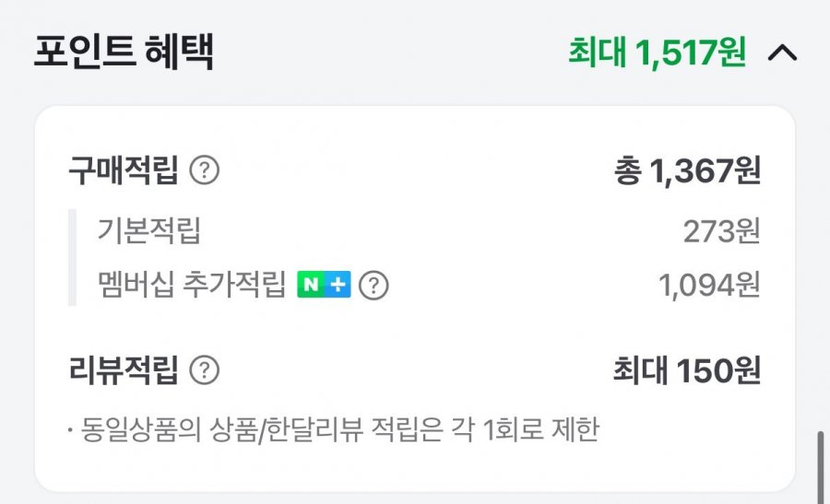This screenshot has width=830, height=504.
Task: Open the 리뷰적립 help question mark
Action: [x=204, y=370]
